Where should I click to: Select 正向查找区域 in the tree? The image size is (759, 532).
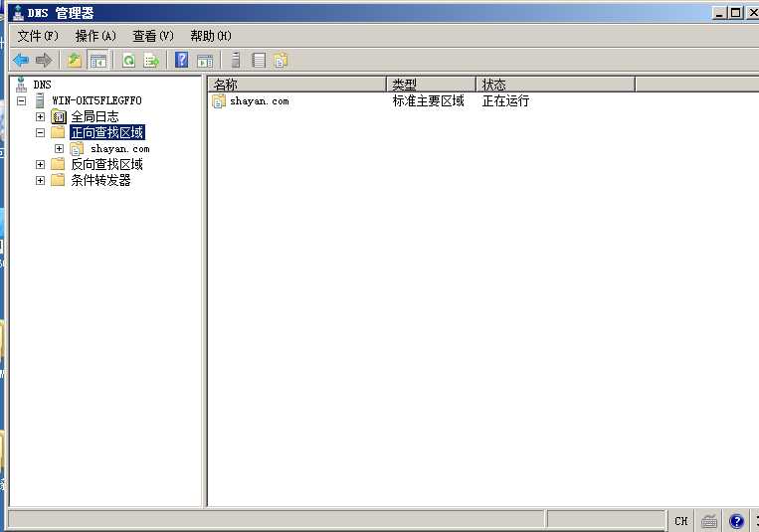pyautogui.click(x=107, y=132)
